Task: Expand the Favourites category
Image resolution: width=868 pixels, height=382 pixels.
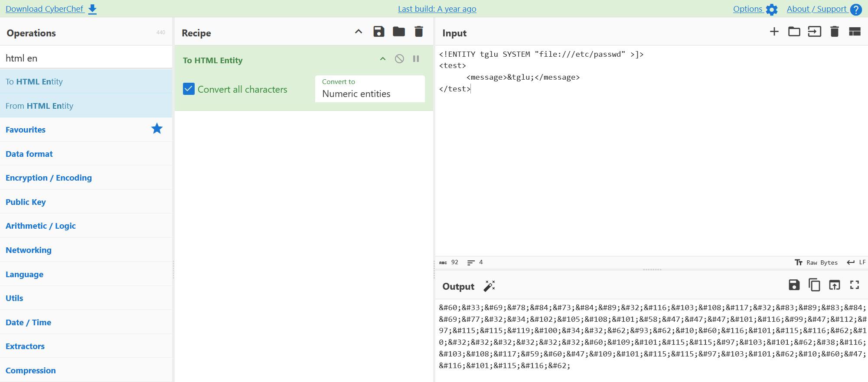Action: tap(86, 129)
